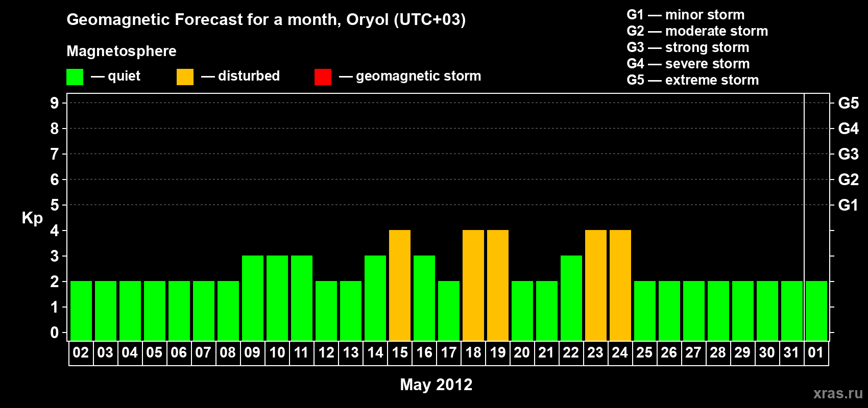868x408 pixels.
Task: Click the G4 right-axis label
Action: [849, 129]
